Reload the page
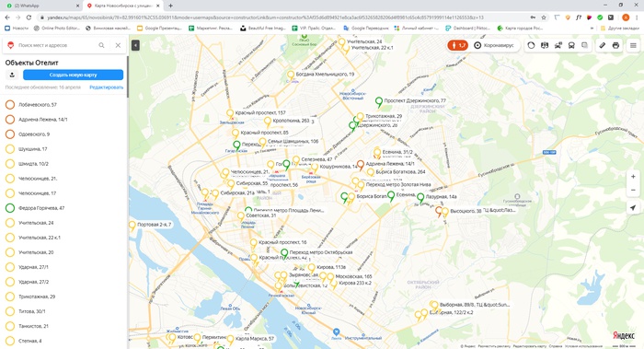Viewport: 644px width, 349px height. click(29, 17)
